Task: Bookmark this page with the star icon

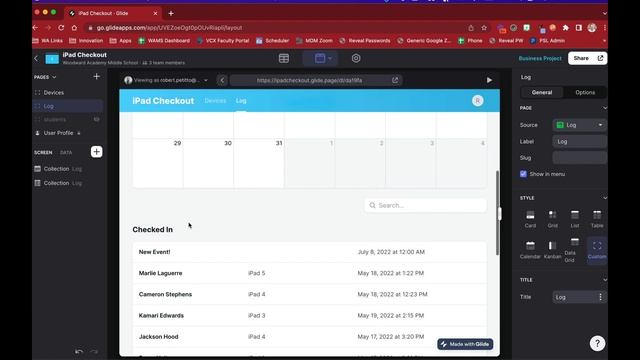Action: click(x=484, y=28)
